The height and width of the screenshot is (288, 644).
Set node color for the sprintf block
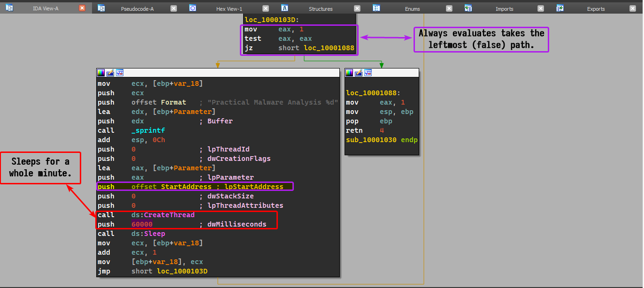click(x=101, y=73)
